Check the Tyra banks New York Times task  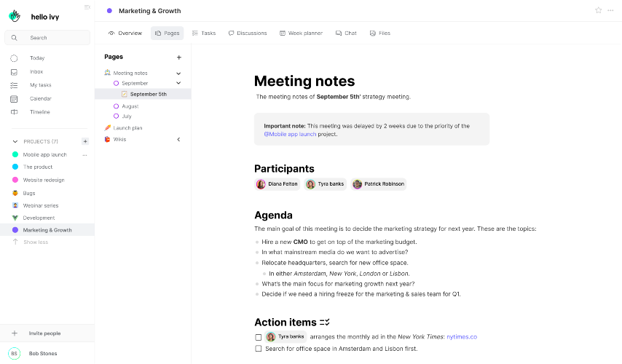pos(259,338)
